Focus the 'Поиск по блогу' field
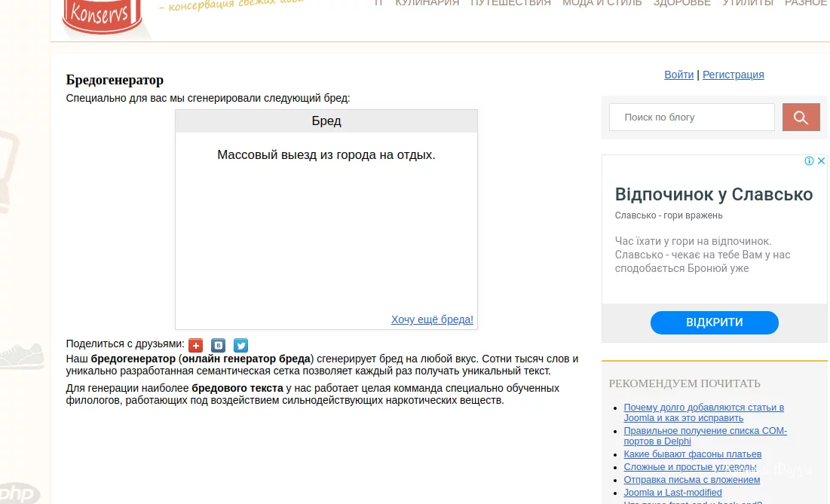Image resolution: width=830 pixels, height=504 pixels. [x=692, y=118]
